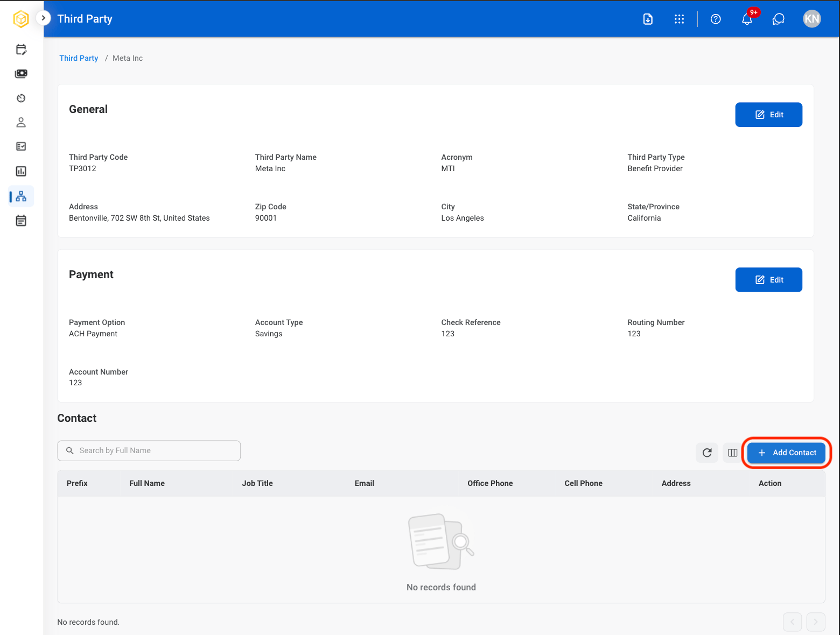Open the person profile sidebar icon
This screenshot has width=840, height=635.
pyautogui.click(x=21, y=122)
